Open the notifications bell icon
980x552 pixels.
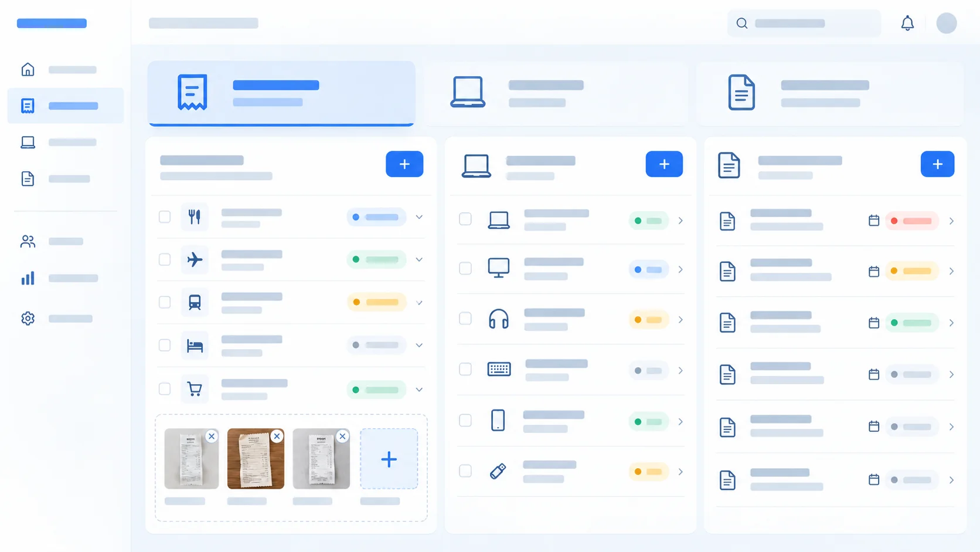pos(907,23)
